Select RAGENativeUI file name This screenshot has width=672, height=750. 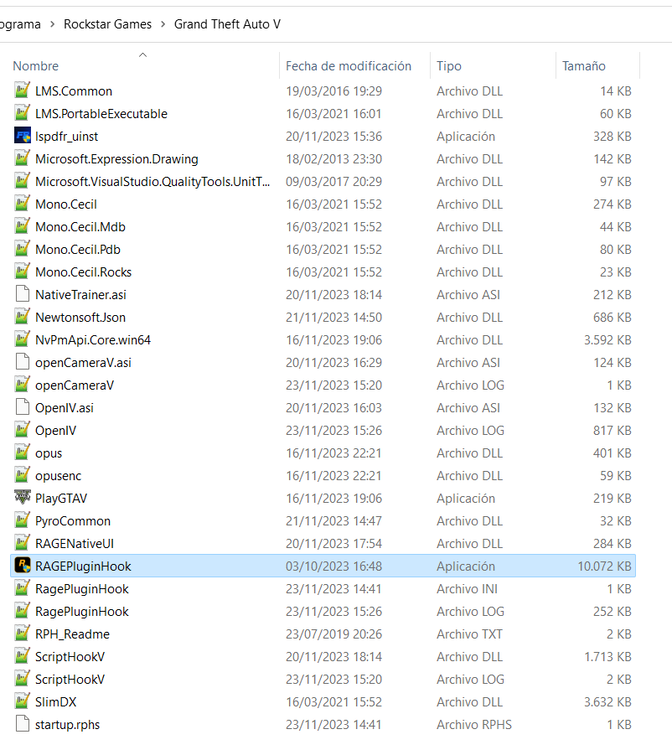tap(75, 543)
